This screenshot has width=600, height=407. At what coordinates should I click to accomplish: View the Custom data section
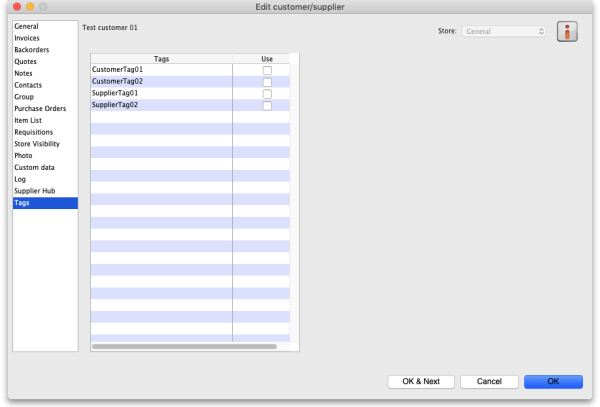tap(33, 167)
